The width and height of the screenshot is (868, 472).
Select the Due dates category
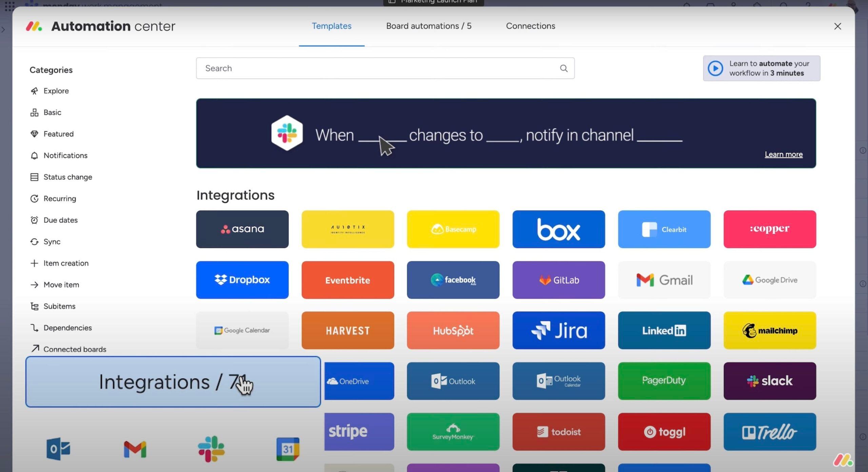point(54,220)
